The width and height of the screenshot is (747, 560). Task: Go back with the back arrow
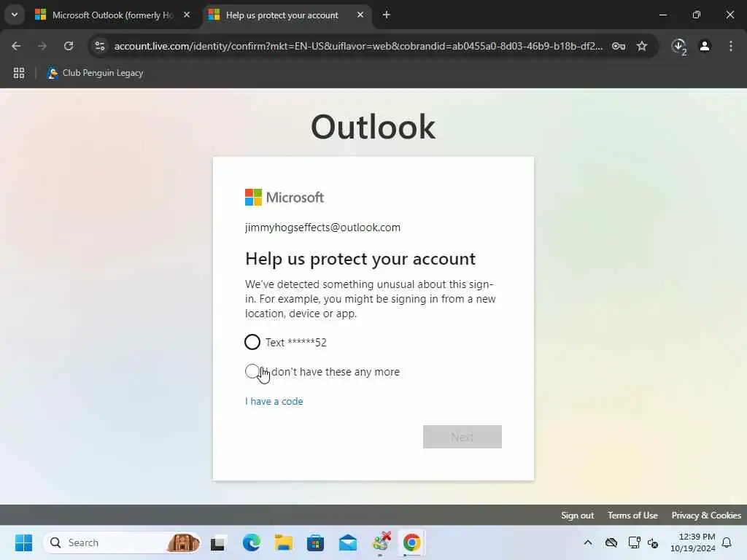(16, 46)
